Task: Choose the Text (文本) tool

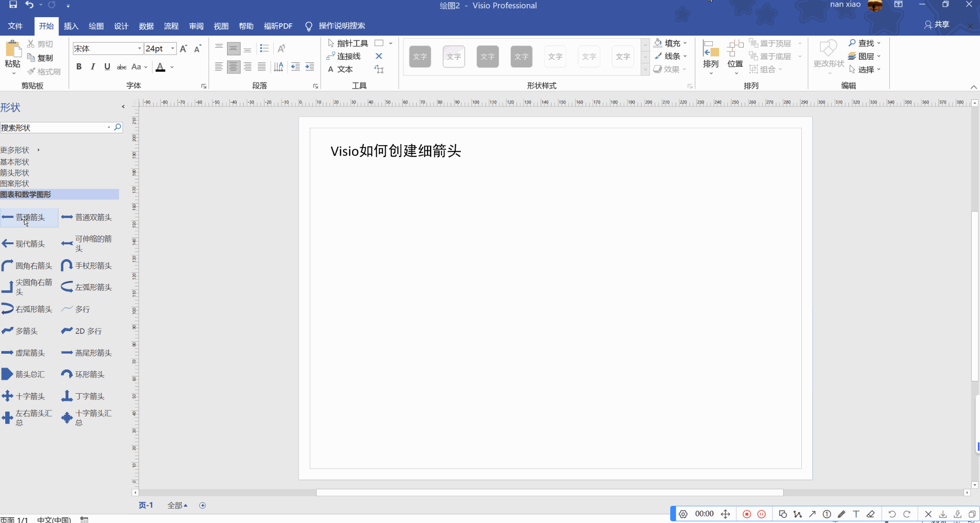Action: point(341,69)
